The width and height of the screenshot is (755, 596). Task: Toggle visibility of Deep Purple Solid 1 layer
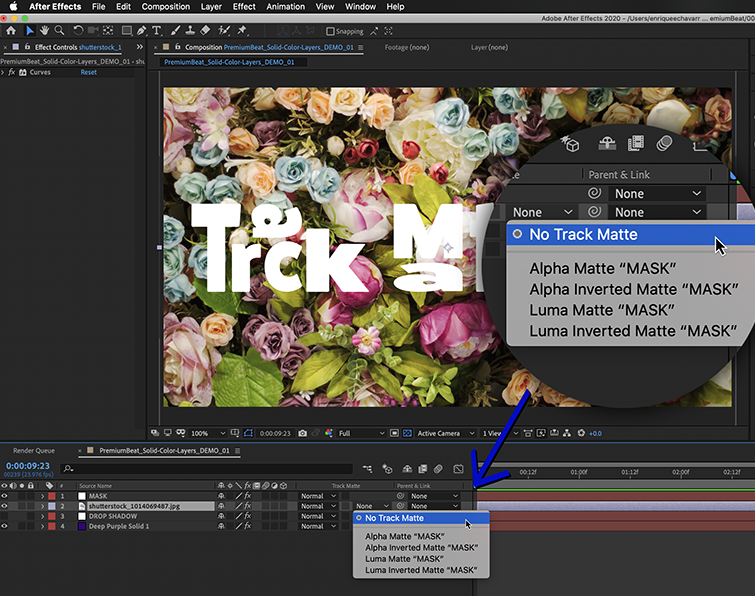[x=5, y=526]
